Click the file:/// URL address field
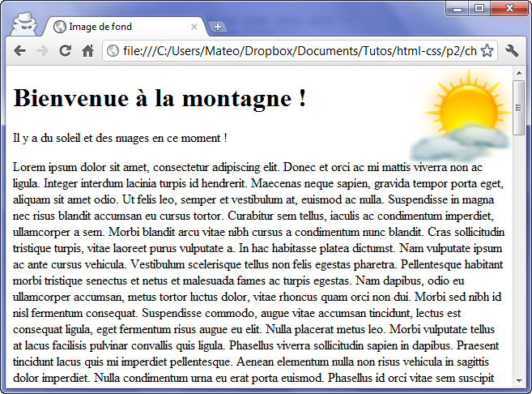The width and height of the screenshot is (532, 394). 300,51
